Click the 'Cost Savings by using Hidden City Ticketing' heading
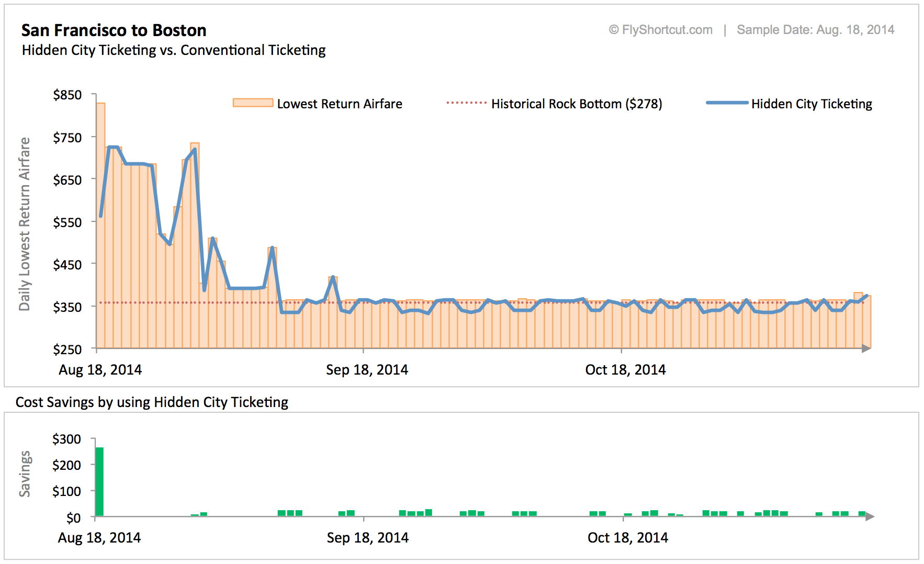 (152, 402)
